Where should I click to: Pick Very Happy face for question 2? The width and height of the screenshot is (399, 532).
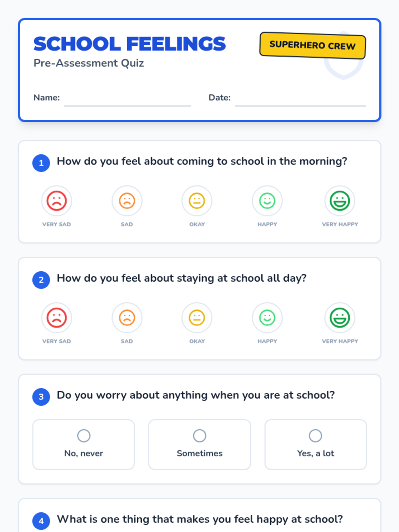point(340,318)
